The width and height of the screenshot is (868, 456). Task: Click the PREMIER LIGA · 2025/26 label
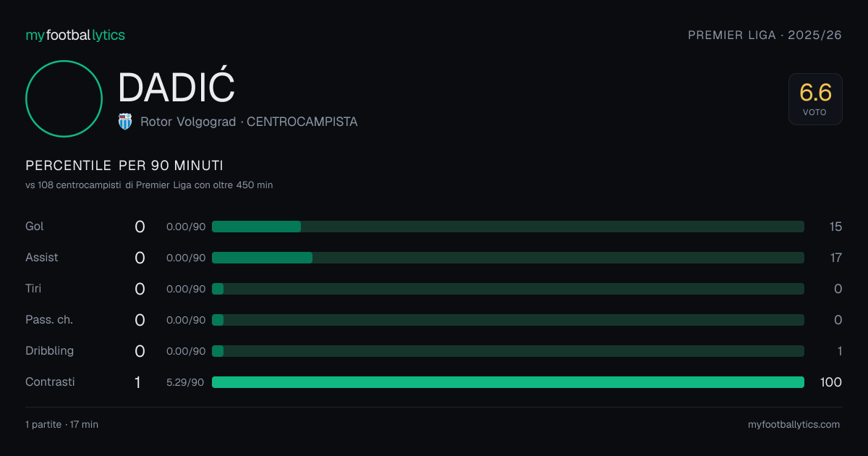[x=765, y=35]
